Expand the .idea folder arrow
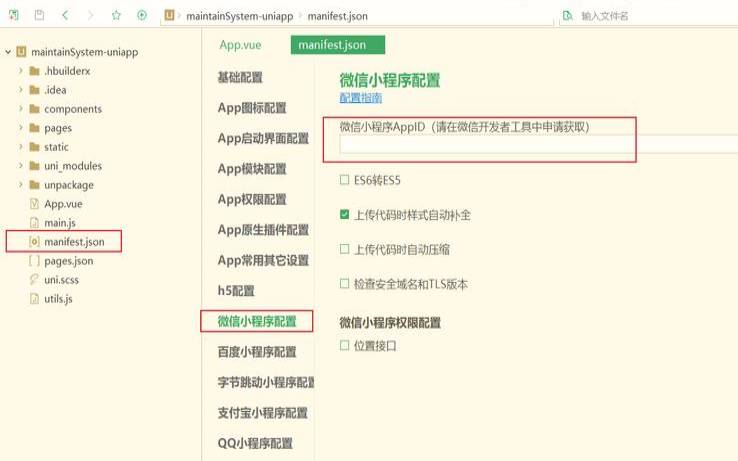This screenshot has height=461, width=738. (x=21, y=89)
